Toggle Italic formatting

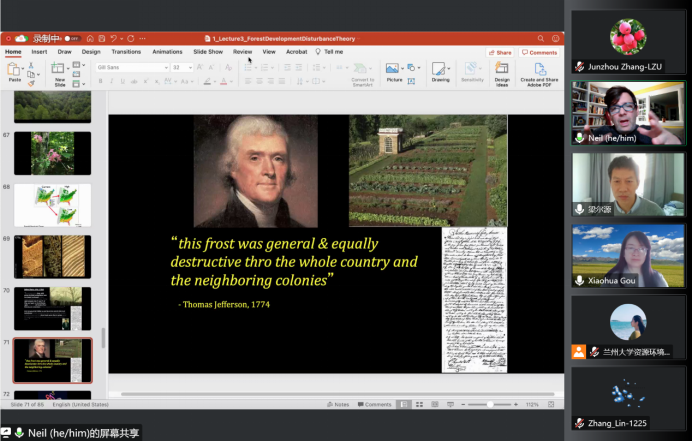coord(111,81)
